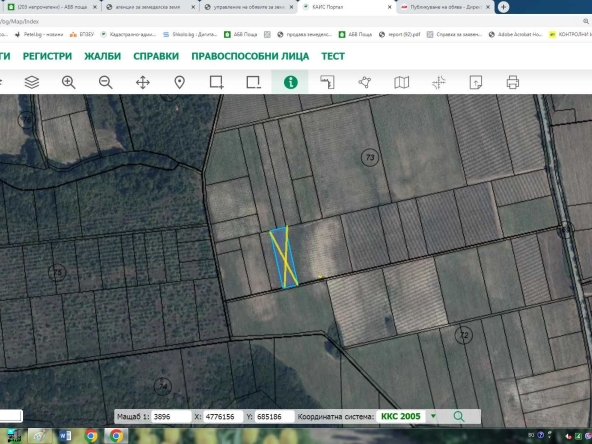The image size is (592, 444).
Task: Open the folded map icon tool
Action: [x=401, y=82]
